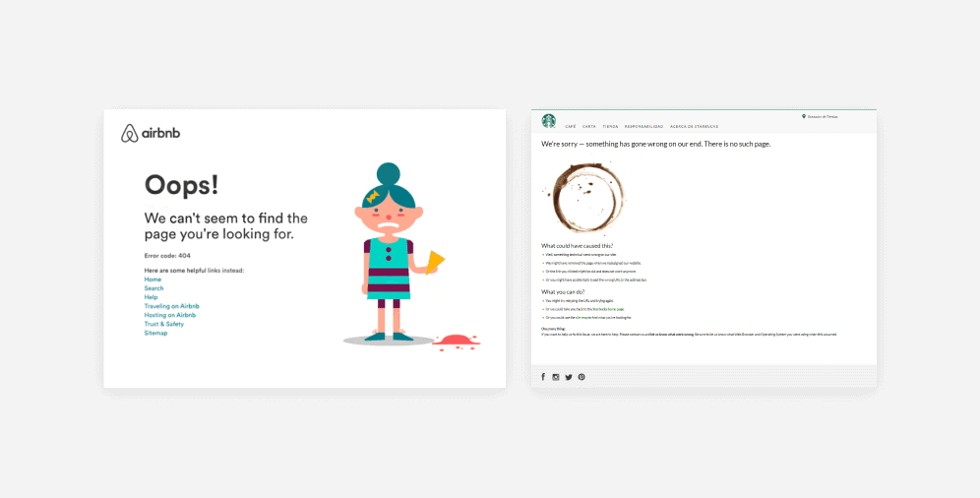Click 'We can't seem to find the' text
The width and height of the screenshot is (980, 498).
[225, 218]
